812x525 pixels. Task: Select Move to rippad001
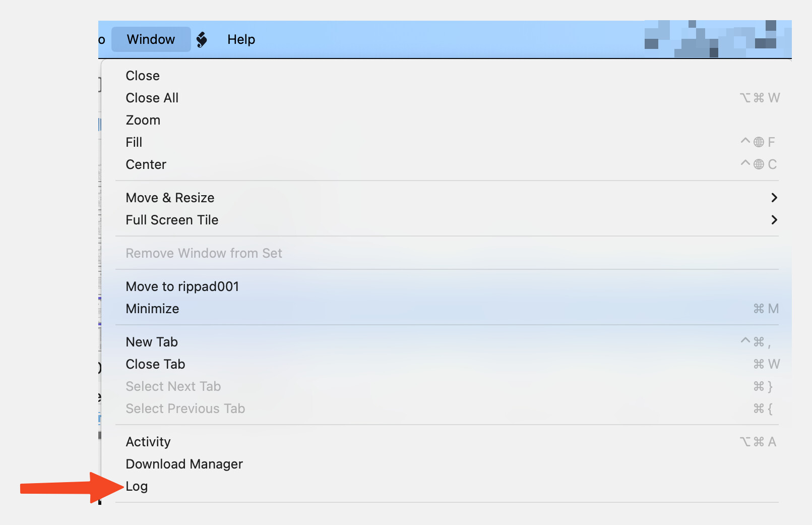[182, 286]
